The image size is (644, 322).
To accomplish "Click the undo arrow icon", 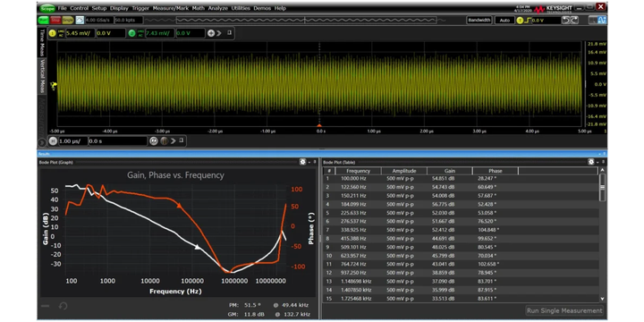I will click(x=566, y=20).
